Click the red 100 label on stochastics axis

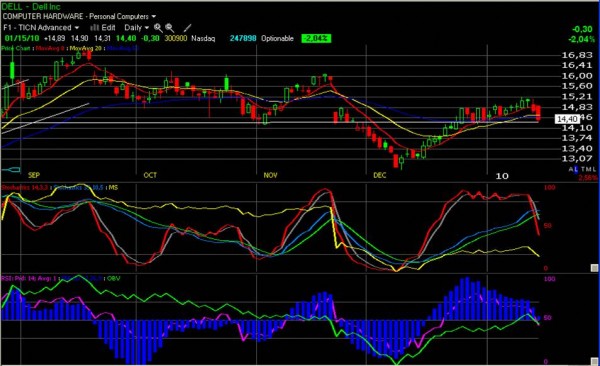(x=549, y=188)
